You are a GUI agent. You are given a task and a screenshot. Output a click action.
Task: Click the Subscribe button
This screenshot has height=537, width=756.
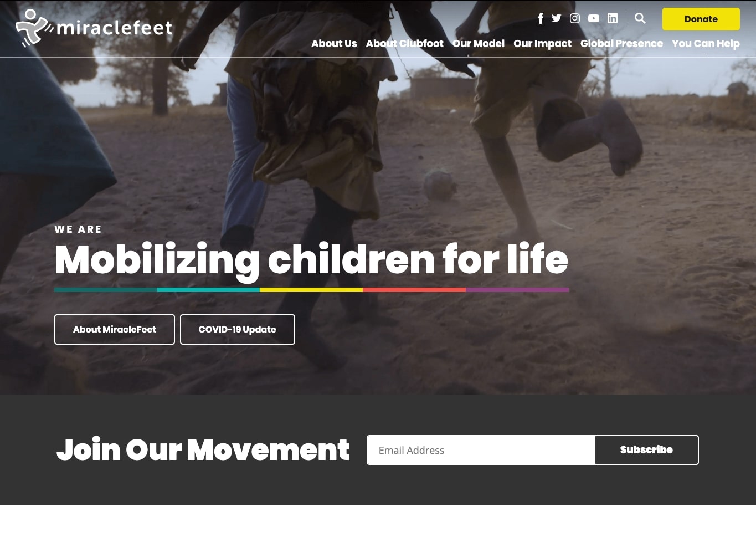point(646,450)
